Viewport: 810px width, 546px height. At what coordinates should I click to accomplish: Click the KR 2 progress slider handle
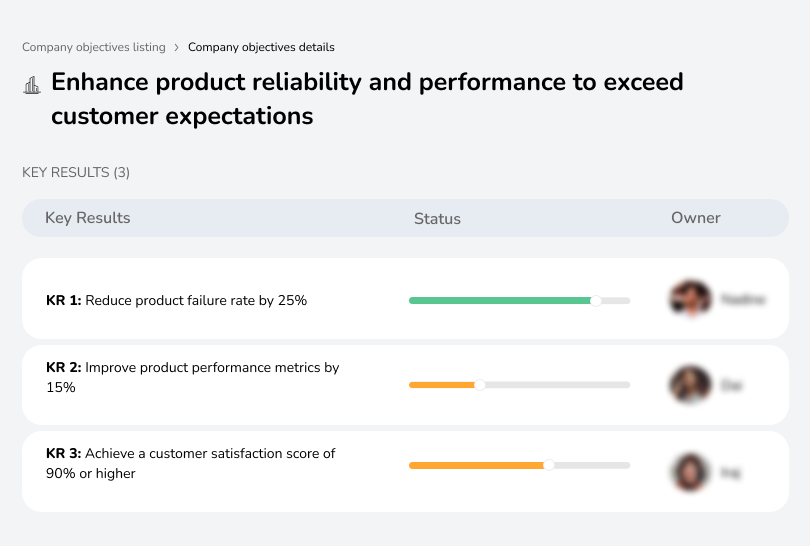click(x=480, y=385)
